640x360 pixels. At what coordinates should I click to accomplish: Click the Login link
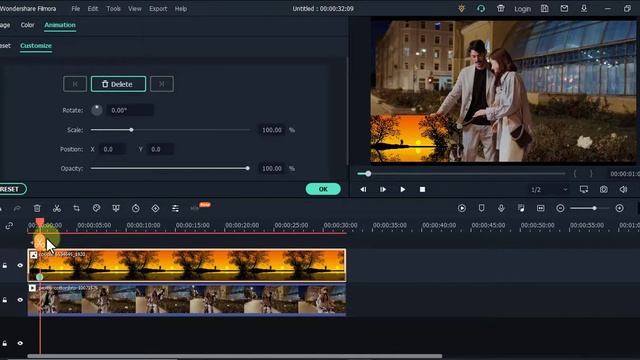pos(522,9)
